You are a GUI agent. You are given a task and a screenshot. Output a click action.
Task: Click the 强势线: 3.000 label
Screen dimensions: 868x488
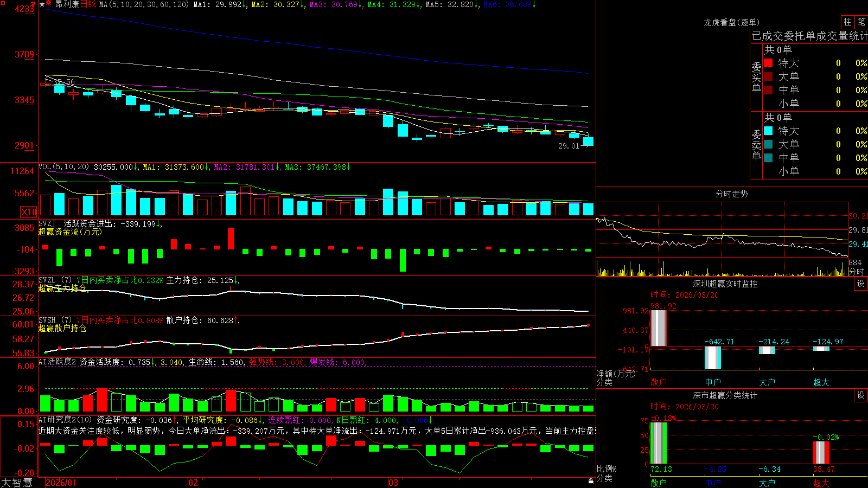pyautogui.click(x=277, y=362)
